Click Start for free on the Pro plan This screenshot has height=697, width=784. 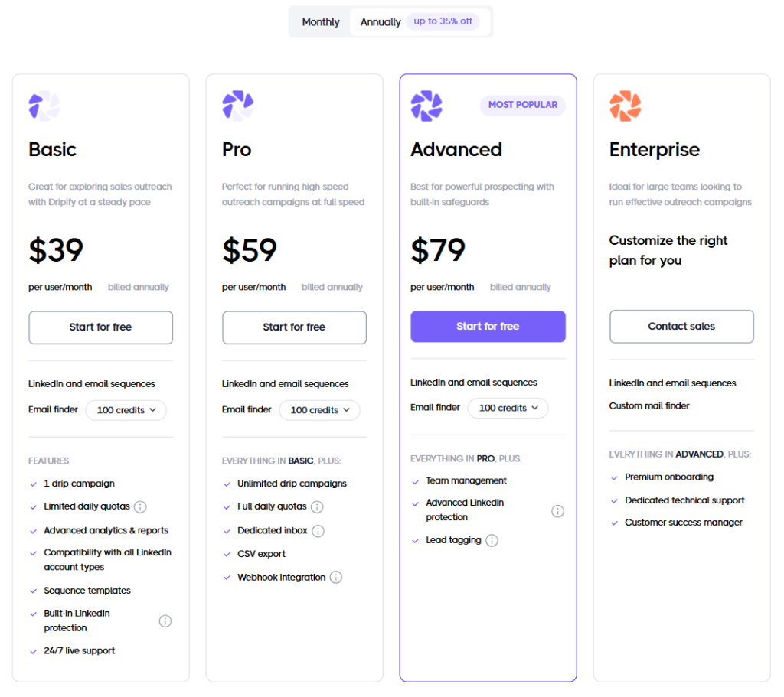(x=294, y=327)
